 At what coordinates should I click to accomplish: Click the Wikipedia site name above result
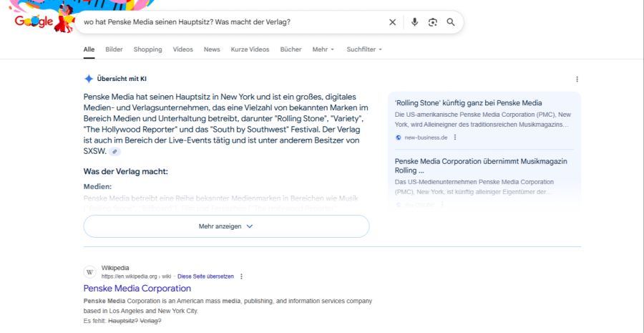coord(115,268)
